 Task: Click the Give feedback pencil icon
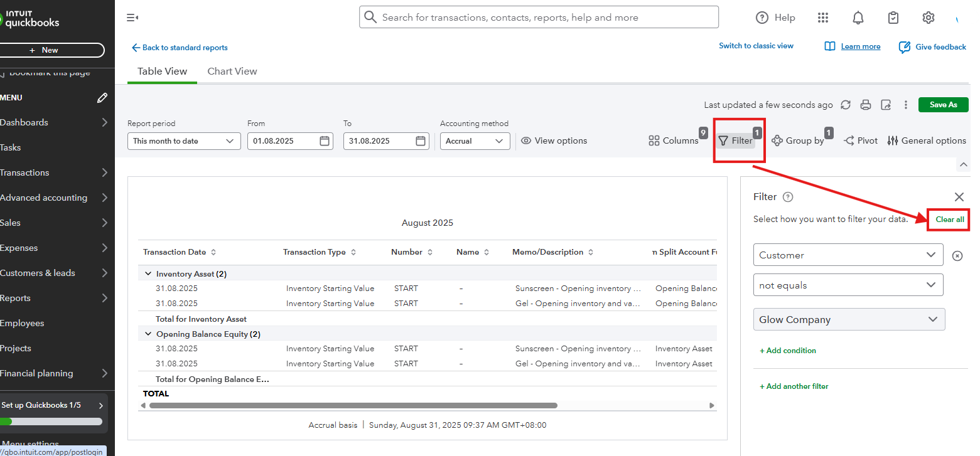[x=905, y=47]
